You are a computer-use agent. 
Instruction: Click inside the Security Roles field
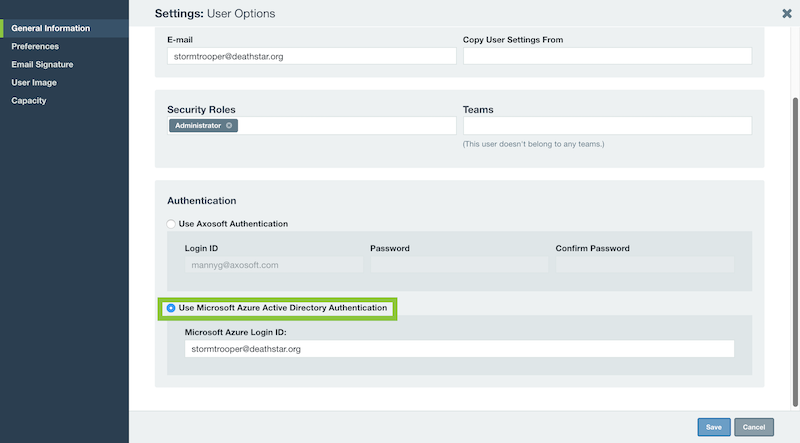347,126
